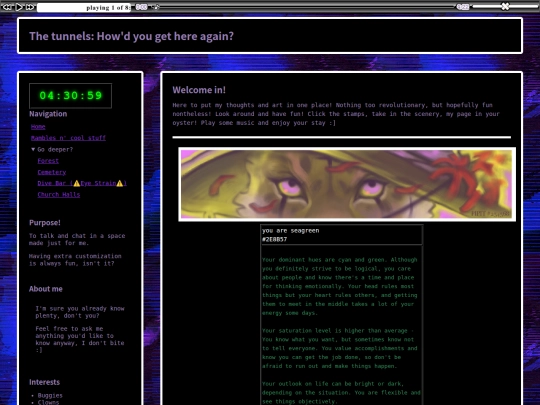Click the 'Welcome in!' heading
Image resolution: width=540 pixels, height=405 pixels.
[199, 90]
